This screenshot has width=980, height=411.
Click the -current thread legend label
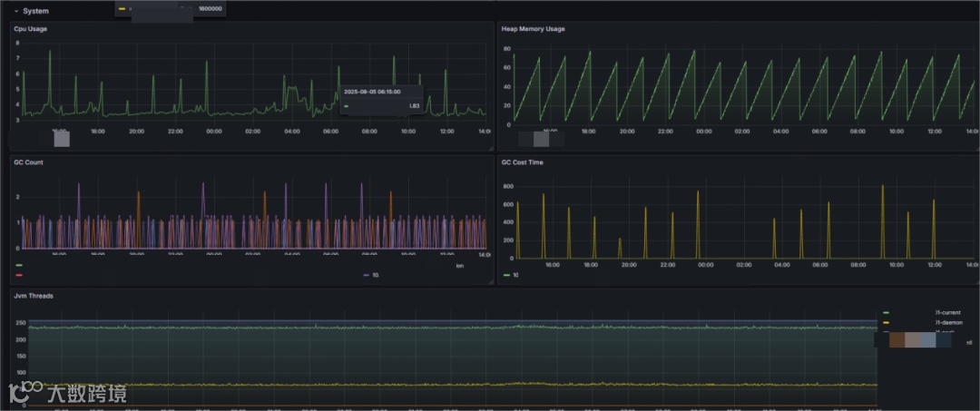(949, 312)
